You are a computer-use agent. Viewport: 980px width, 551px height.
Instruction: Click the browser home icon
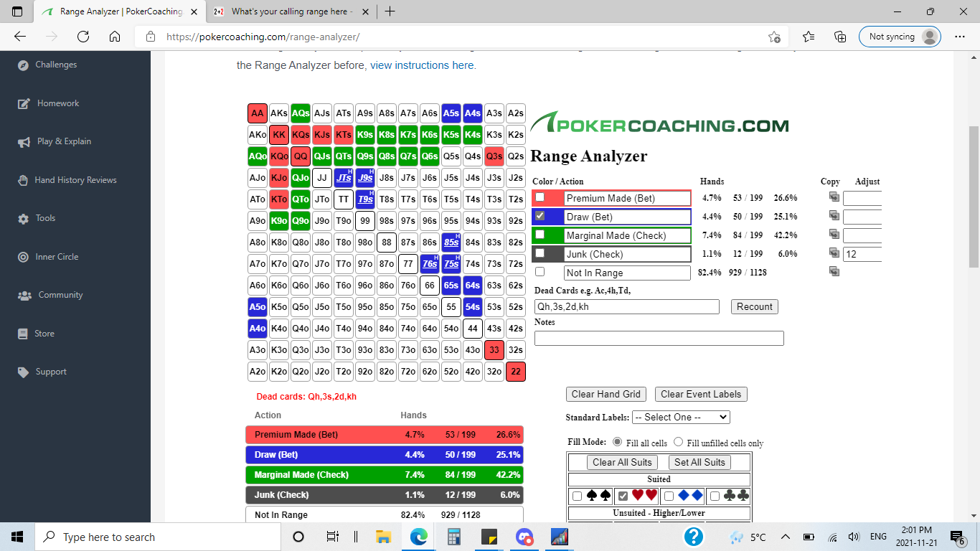114,37
